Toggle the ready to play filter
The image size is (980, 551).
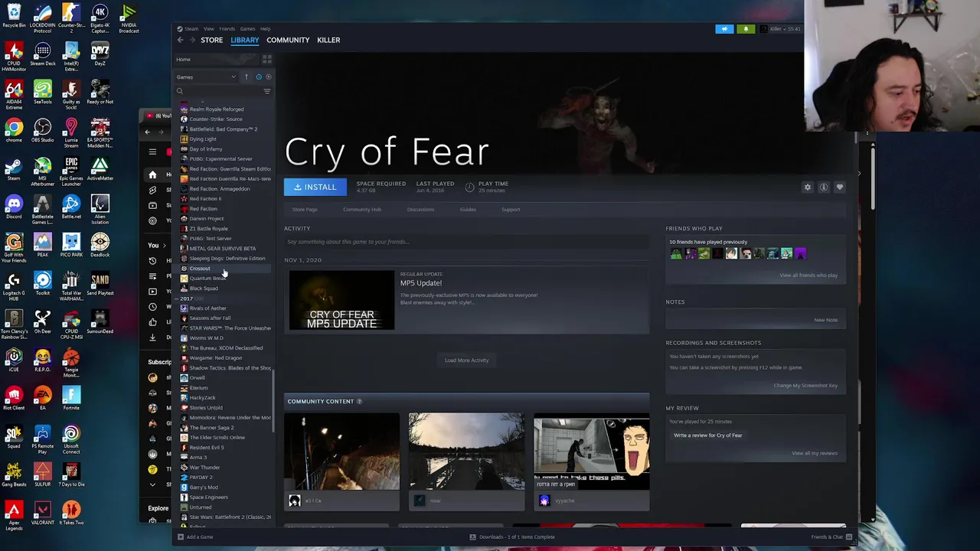[268, 77]
